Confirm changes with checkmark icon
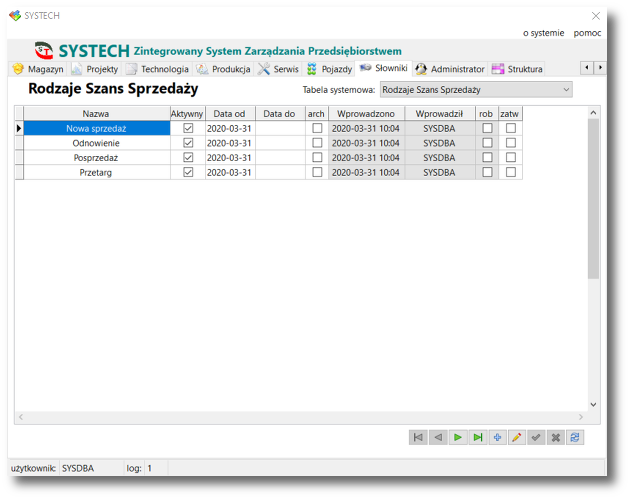Screen dimensions: 630x499 click(x=536, y=437)
